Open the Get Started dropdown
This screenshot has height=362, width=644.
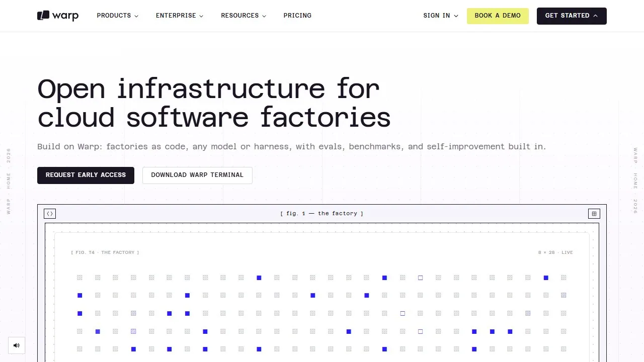tap(572, 16)
